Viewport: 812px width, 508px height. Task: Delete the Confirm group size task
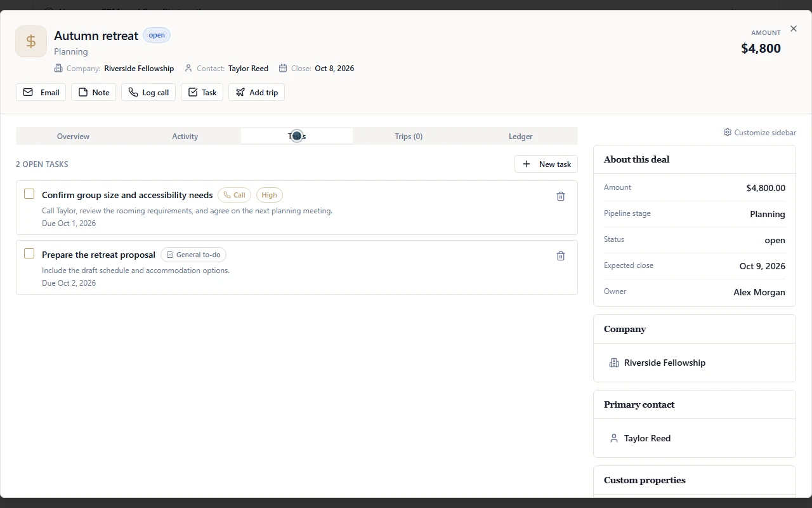tap(561, 196)
